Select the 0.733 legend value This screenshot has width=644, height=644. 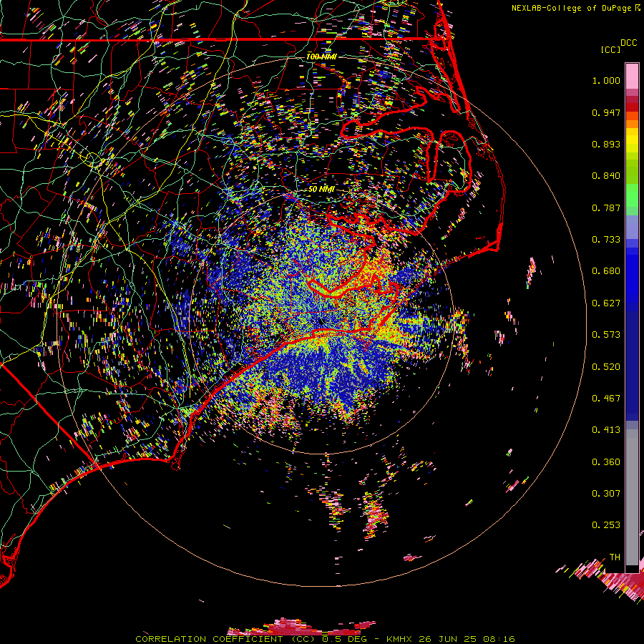[606, 240]
